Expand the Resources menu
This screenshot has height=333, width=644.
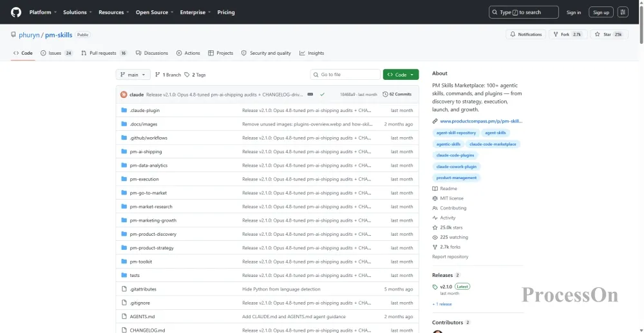[x=114, y=12]
